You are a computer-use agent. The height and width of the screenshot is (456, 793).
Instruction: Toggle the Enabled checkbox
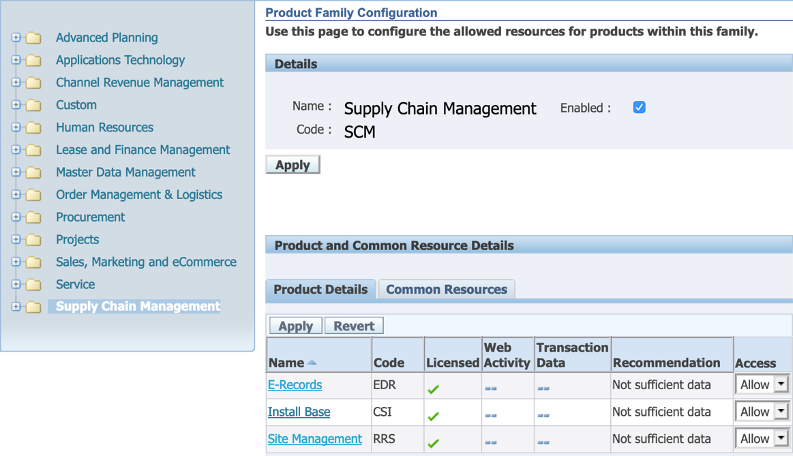(x=640, y=107)
